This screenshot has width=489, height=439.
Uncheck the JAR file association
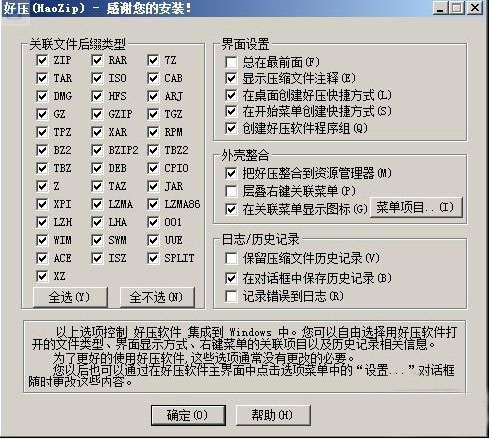pyautogui.click(x=153, y=186)
